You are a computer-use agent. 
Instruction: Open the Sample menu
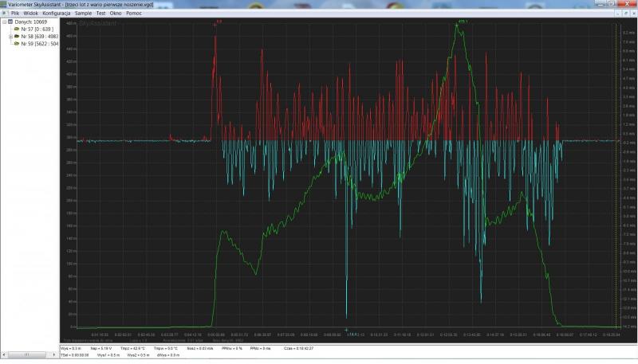pyautogui.click(x=83, y=14)
